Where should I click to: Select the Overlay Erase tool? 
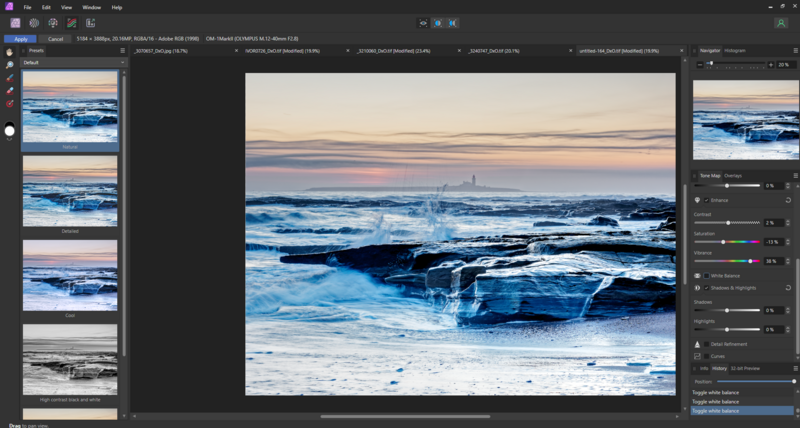pyautogui.click(x=9, y=91)
